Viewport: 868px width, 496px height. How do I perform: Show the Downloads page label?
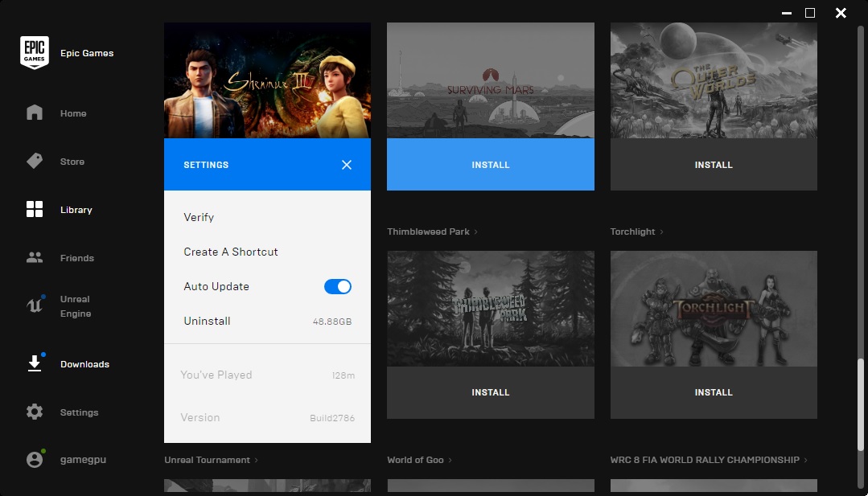click(84, 364)
